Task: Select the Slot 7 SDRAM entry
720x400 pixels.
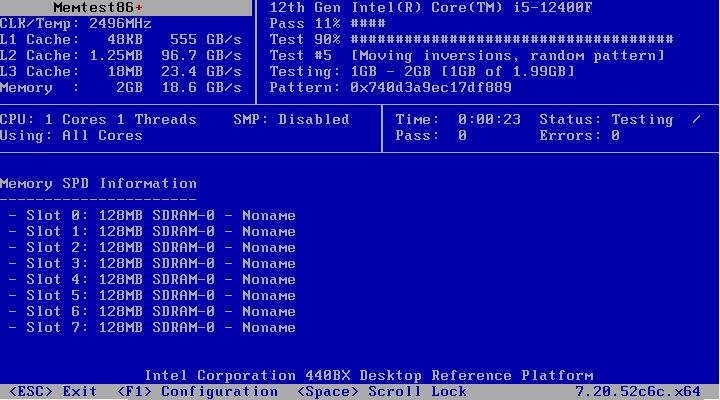Action: coord(152,327)
